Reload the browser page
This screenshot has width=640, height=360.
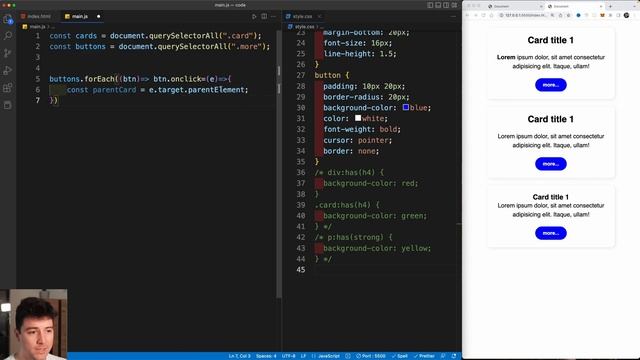point(484,15)
